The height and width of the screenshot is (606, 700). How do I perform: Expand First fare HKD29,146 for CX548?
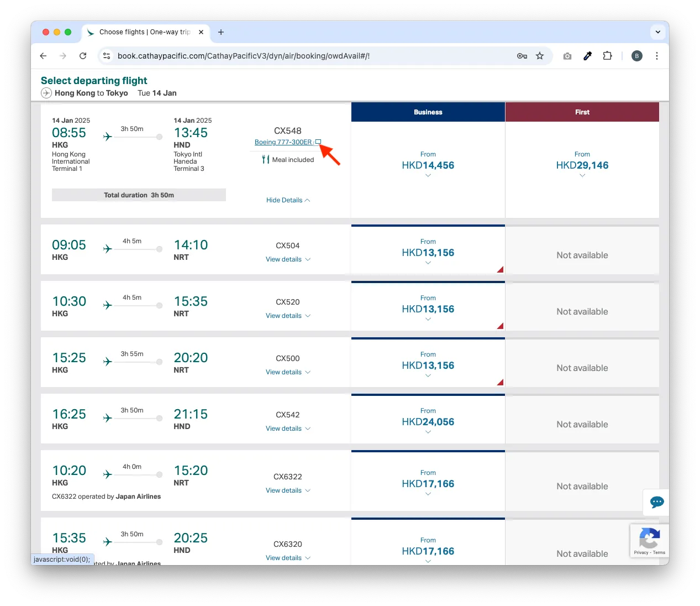click(x=582, y=165)
